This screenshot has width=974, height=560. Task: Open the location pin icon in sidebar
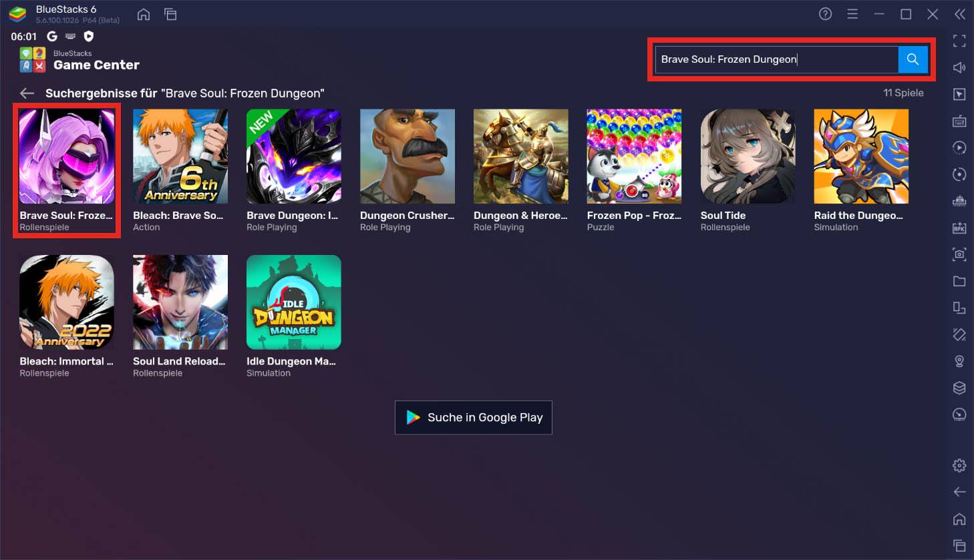[959, 361]
